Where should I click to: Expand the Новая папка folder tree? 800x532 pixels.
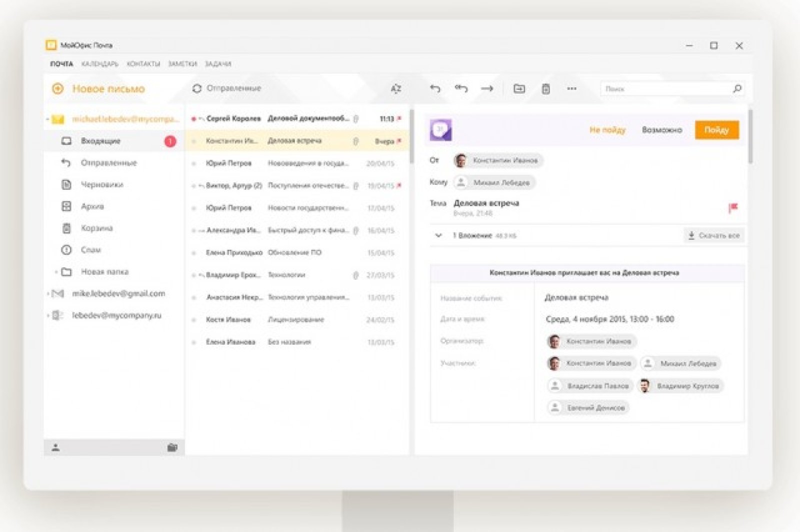click(56, 272)
